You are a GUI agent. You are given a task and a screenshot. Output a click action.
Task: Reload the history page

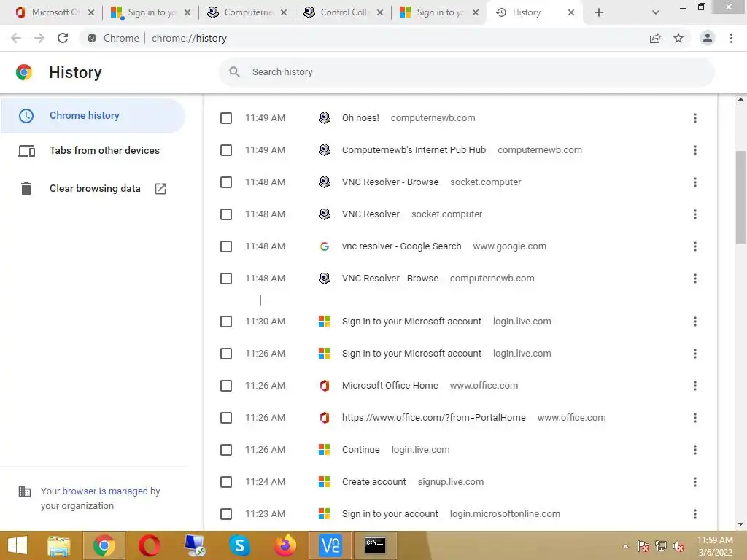coord(63,38)
